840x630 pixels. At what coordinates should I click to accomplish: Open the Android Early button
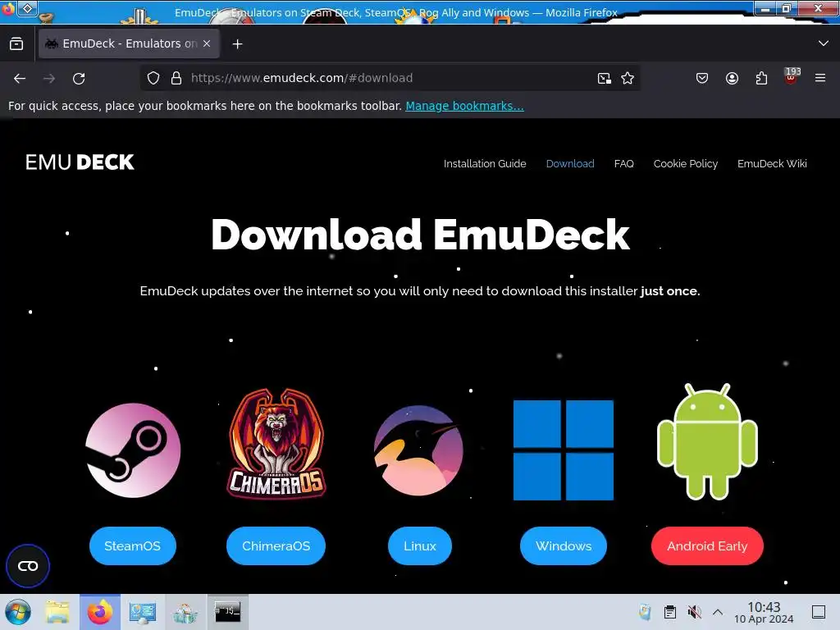pos(707,546)
